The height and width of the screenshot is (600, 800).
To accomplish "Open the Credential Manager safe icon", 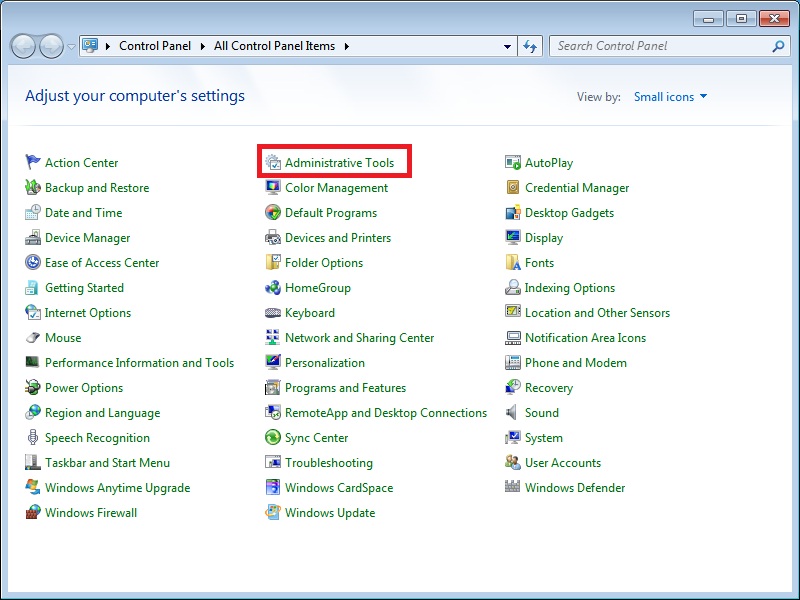I will coord(513,187).
